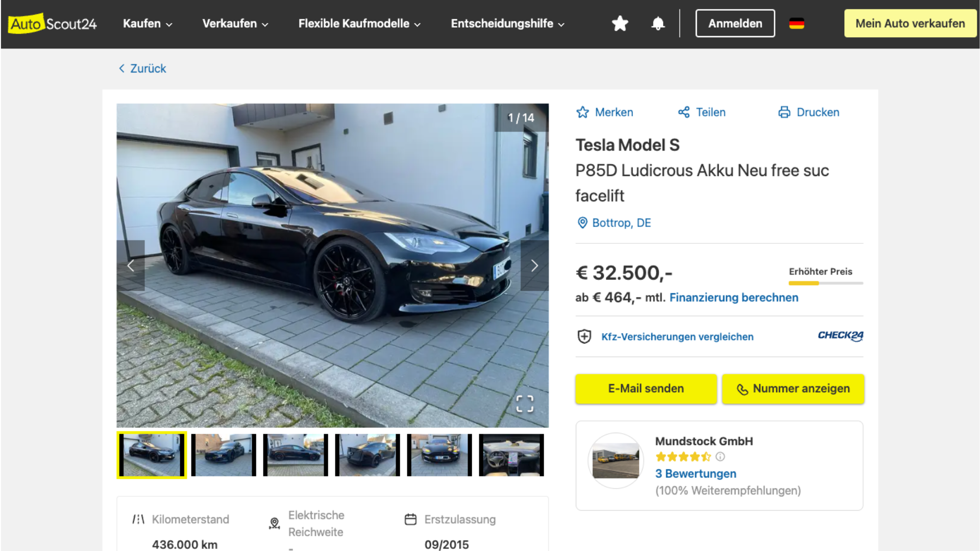Viewport: 980px width, 551px height.
Task: Go to previous photo with left arrow
Action: coord(131,266)
